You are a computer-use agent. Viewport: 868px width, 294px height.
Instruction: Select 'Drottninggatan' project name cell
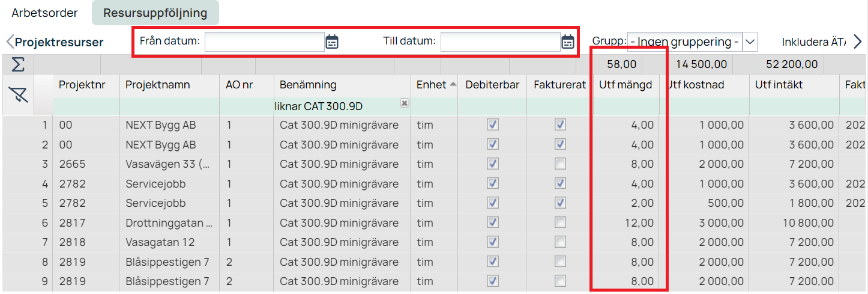169,223
